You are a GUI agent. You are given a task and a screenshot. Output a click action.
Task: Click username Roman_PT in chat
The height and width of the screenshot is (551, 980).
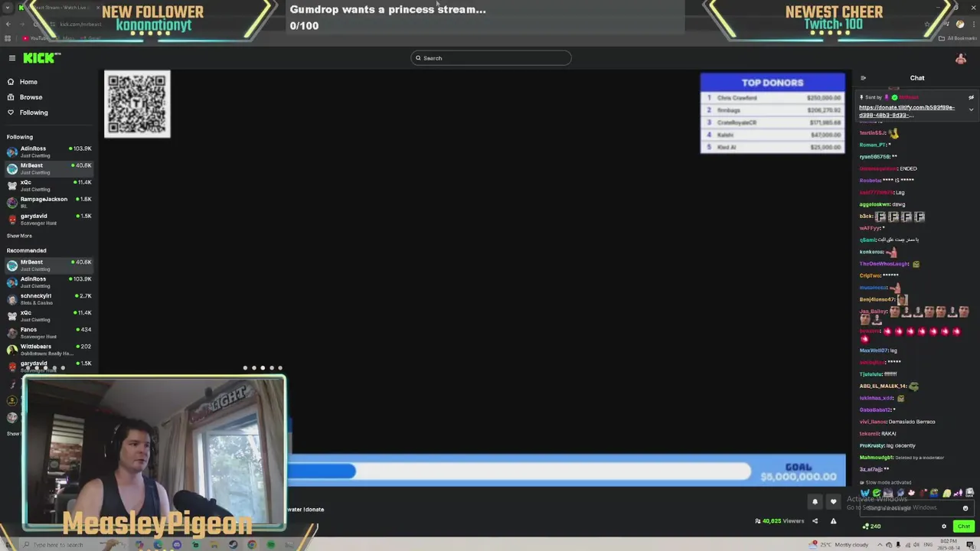click(x=873, y=145)
